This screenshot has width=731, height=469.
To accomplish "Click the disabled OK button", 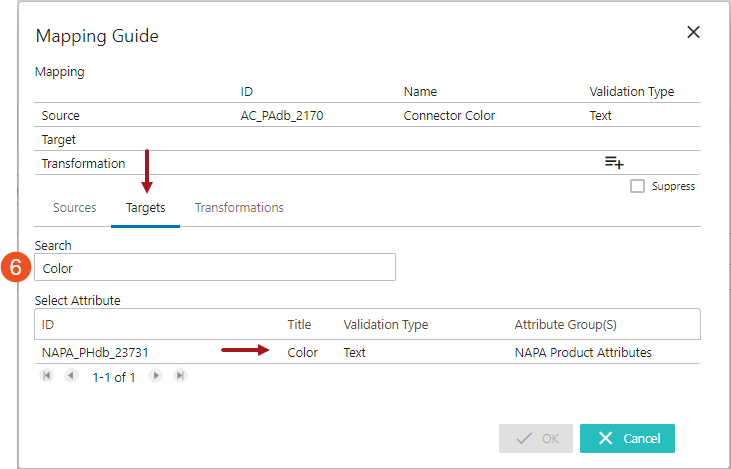I will [536, 438].
